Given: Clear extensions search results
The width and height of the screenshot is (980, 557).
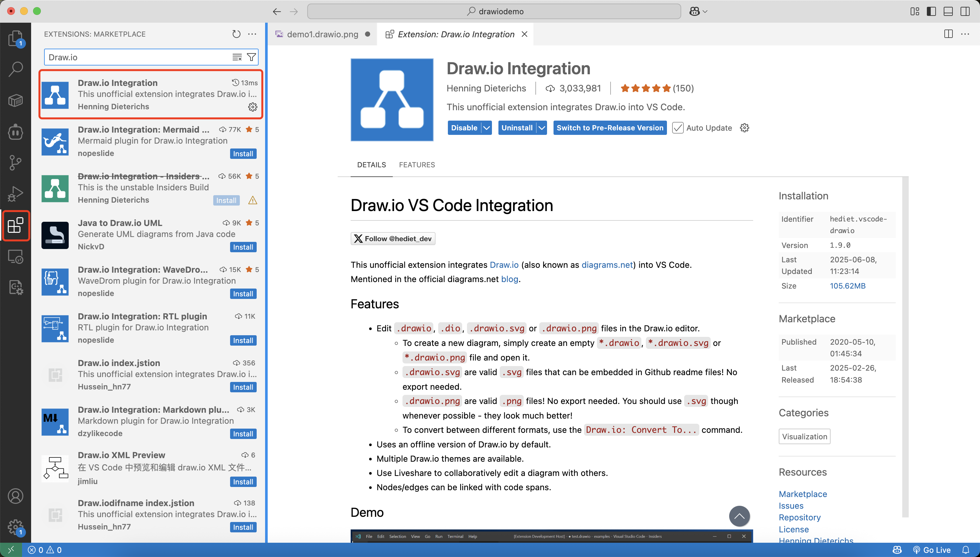Looking at the screenshot, I should coord(237,57).
